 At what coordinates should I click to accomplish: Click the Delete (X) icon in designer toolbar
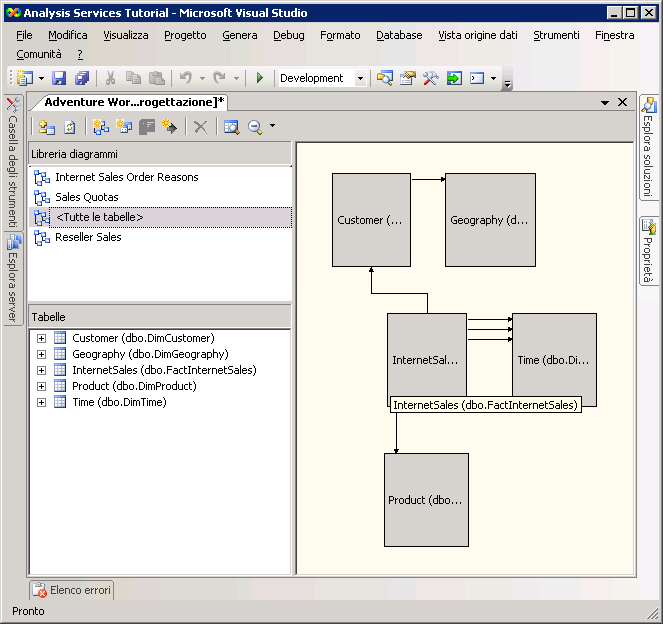pos(200,127)
